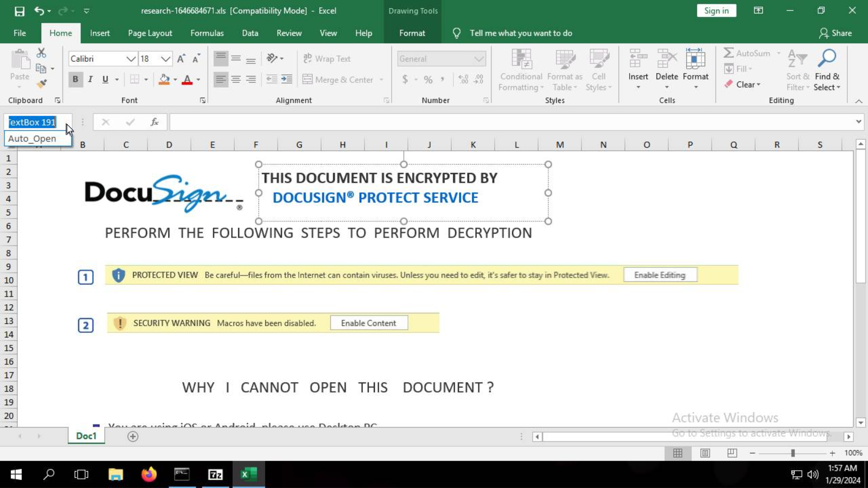The image size is (868, 488).
Task: Activate the Format Painter brush
Action: [x=41, y=84]
